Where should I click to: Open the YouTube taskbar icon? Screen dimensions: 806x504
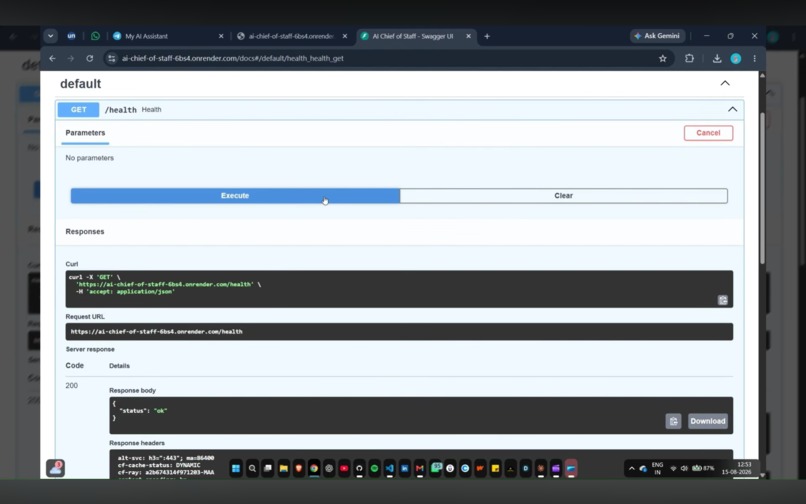pyautogui.click(x=344, y=469)
